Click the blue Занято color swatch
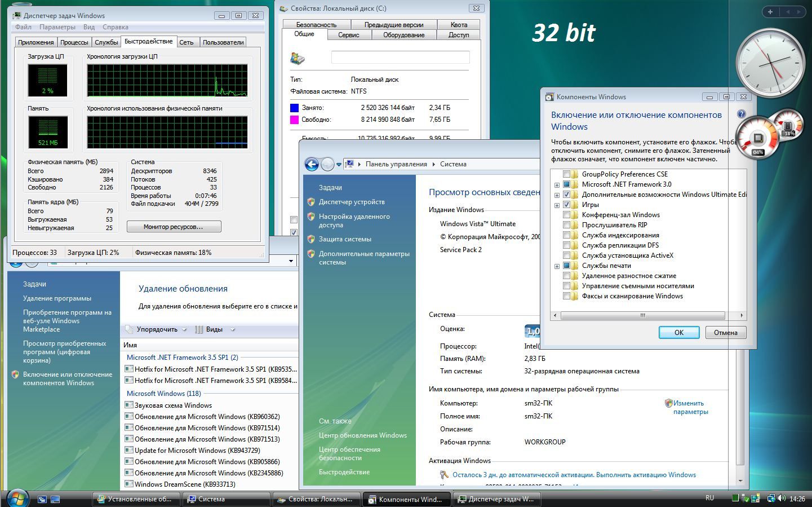This screenshot has width=812, height=507. (x=294, y=108)
